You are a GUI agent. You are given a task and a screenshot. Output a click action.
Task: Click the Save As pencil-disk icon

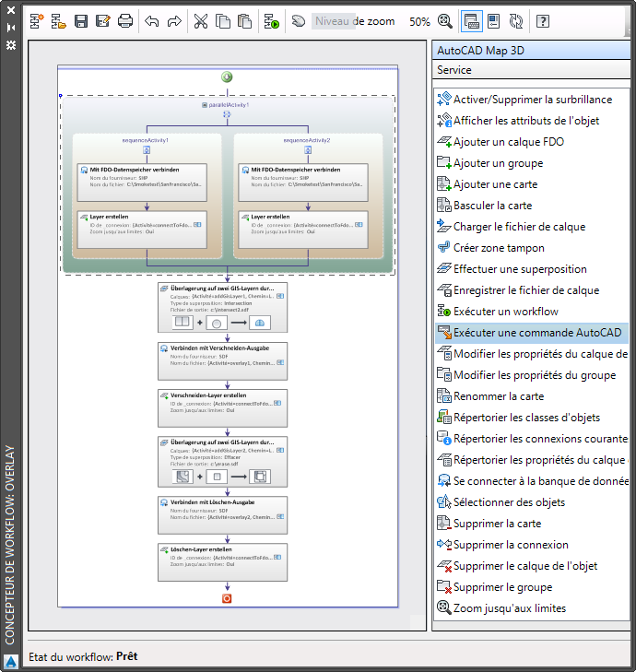pyautogui.click(x=103, y=21)
